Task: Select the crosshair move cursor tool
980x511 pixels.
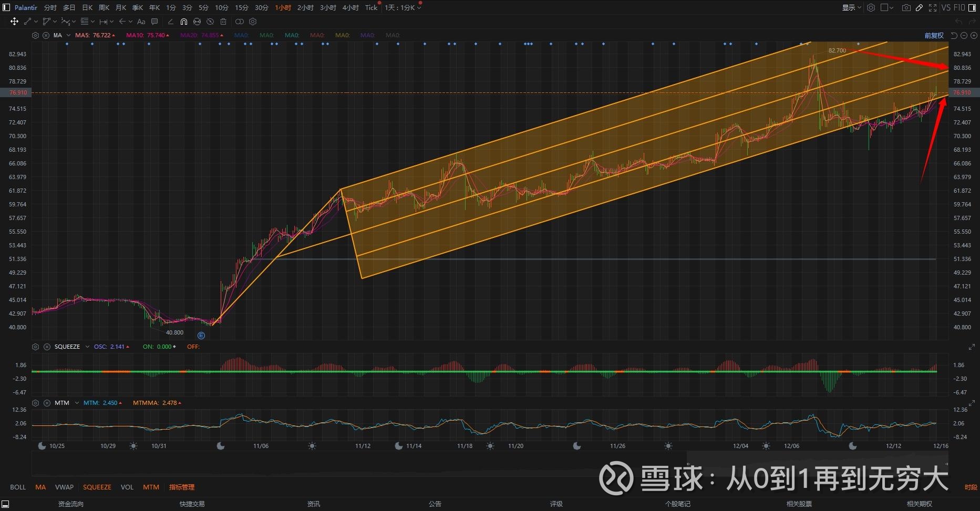Action: 14,22
